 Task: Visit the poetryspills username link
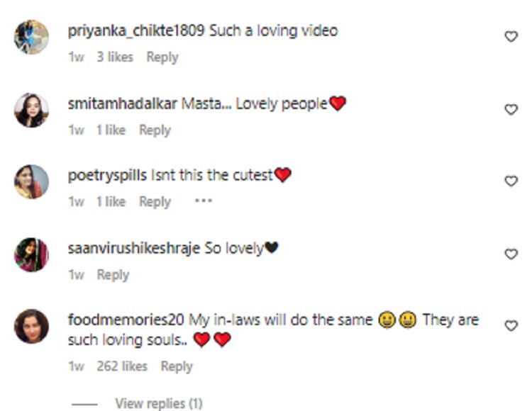pos(107,176)
